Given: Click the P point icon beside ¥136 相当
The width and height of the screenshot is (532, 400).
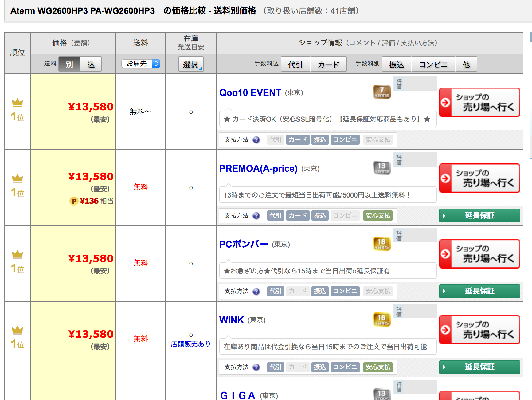Looking at the screenshot, I should pos(74,201).
